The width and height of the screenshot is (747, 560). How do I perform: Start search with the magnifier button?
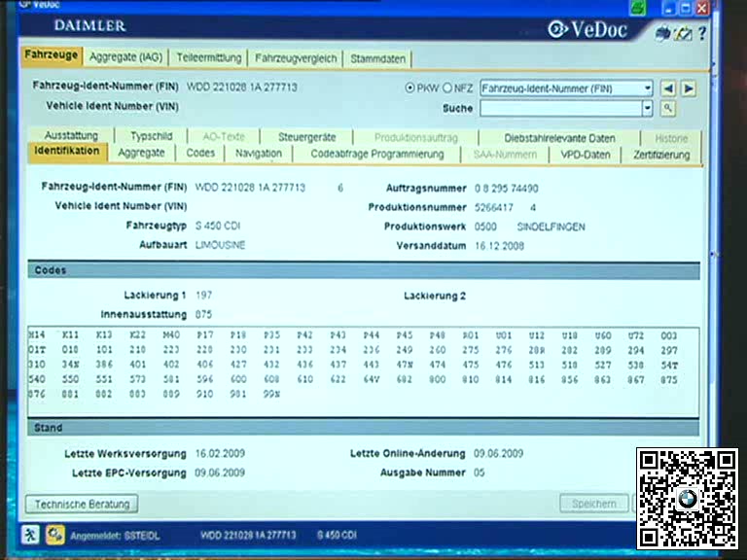tap(668, 109)
